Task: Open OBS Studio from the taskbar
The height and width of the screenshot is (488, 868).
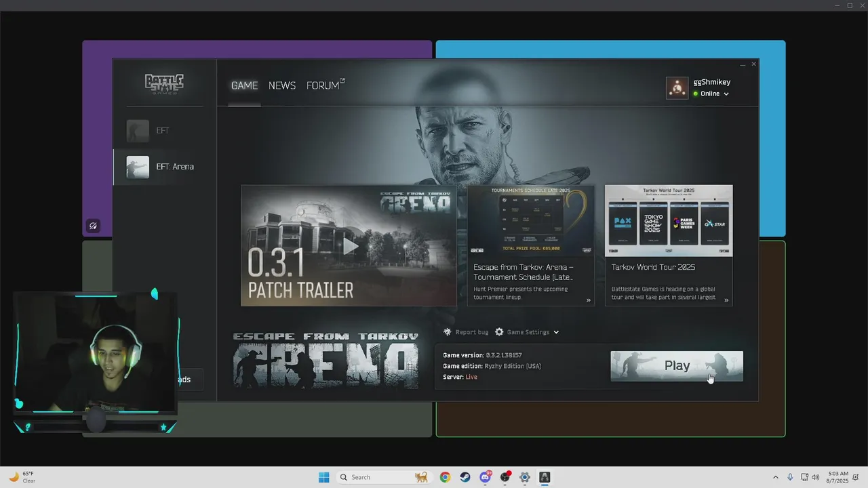Action: pyautogui.click(x=505, y=477)
